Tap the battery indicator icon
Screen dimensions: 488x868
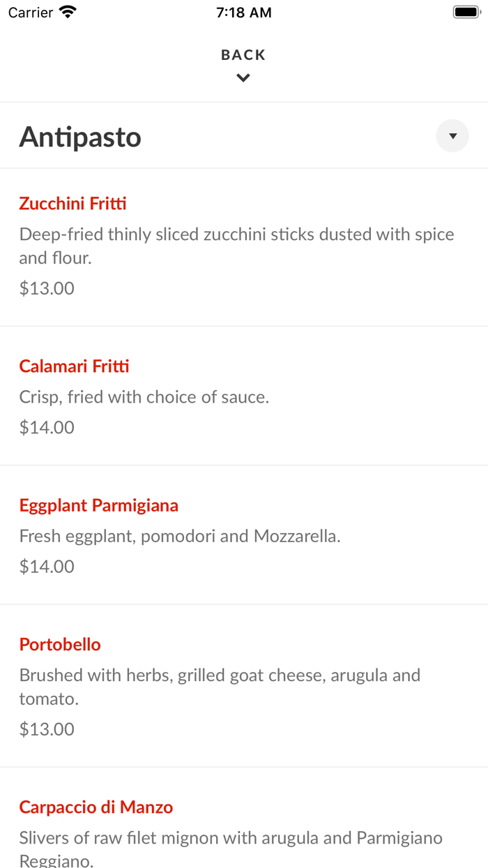coord(466,11)
